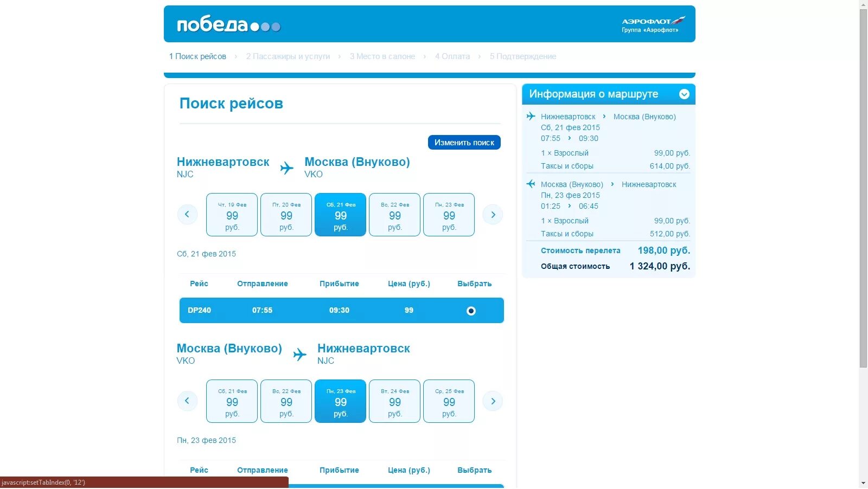
Task: Click the Поиск рейсов heading
Action: tap(231, 104)
